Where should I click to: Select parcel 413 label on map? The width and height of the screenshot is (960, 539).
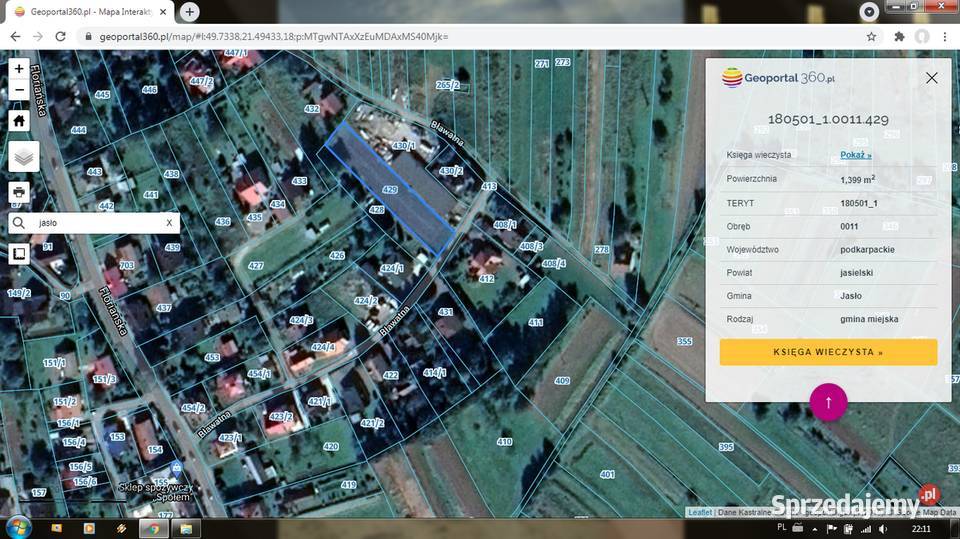[x=489, y=186]
